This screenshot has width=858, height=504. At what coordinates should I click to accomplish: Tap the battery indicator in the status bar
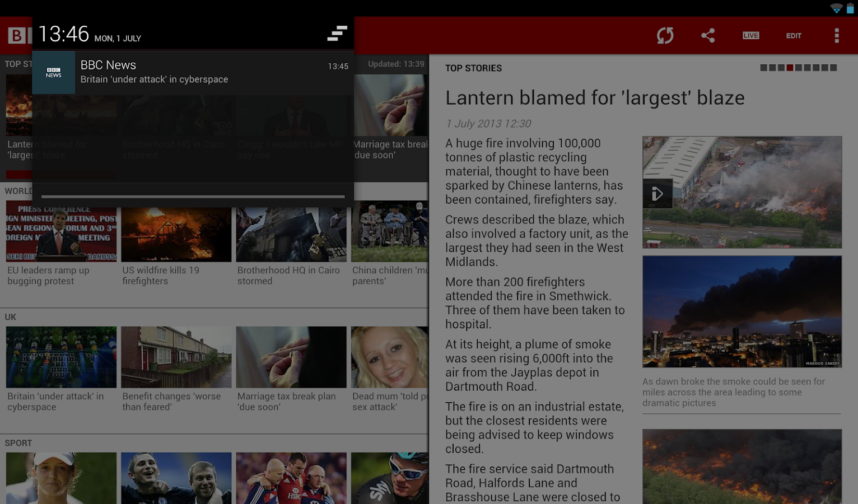coord(851,8)
